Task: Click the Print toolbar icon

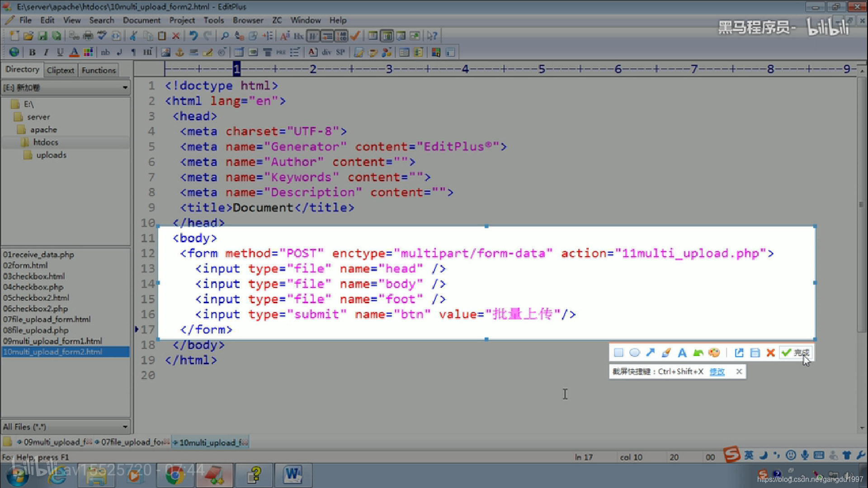Action: pyautogui.click(x=88, y=36)
